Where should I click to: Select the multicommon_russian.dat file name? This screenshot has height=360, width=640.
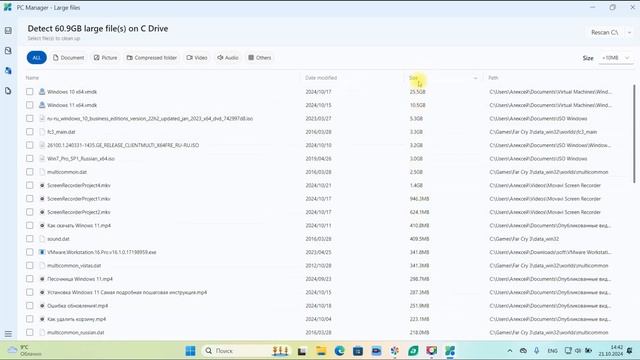(x=76, y=333)
